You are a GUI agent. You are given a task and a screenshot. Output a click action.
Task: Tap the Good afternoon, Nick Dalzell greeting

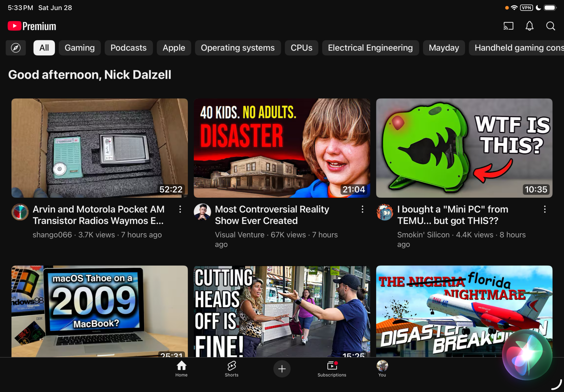90,75
